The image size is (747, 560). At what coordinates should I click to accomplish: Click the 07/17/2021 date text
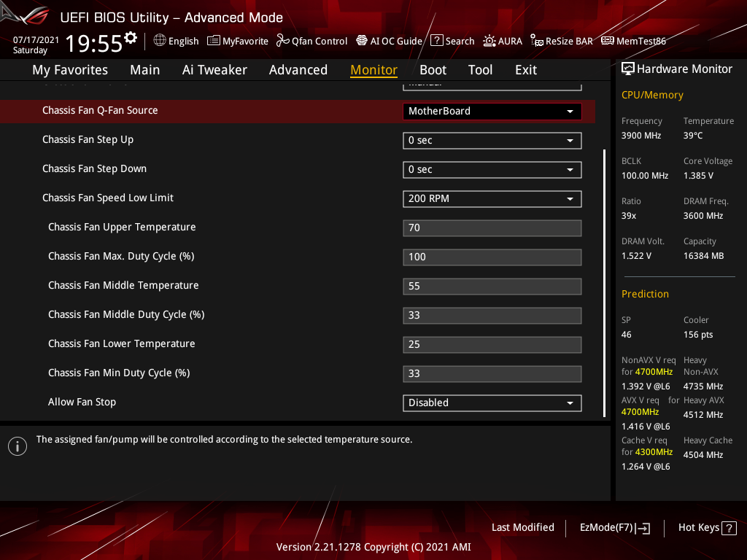point(36,40)
